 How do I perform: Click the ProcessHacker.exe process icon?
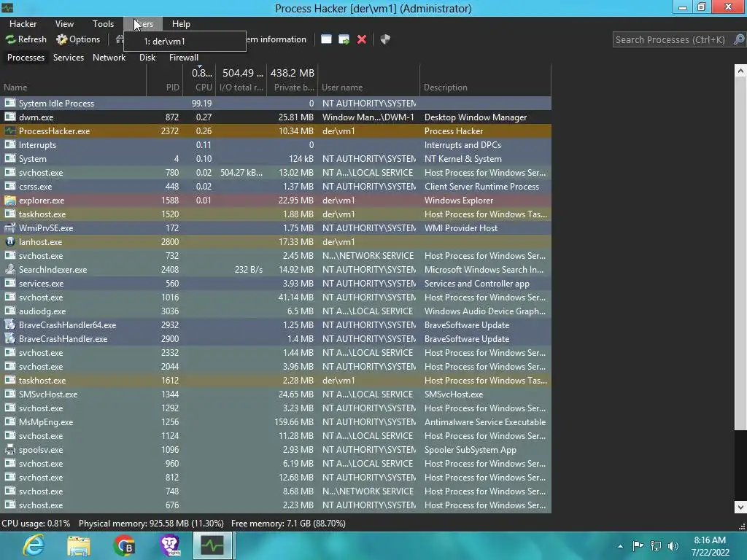(10, 131)
